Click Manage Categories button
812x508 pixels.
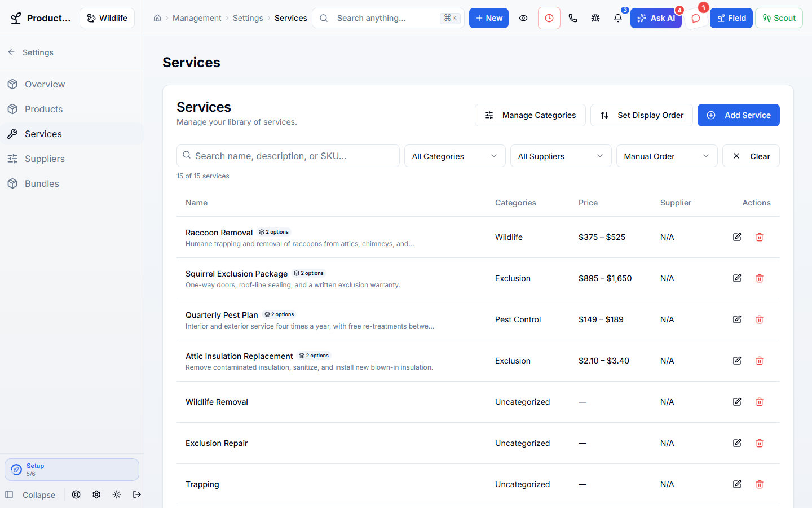pos(530,115)
